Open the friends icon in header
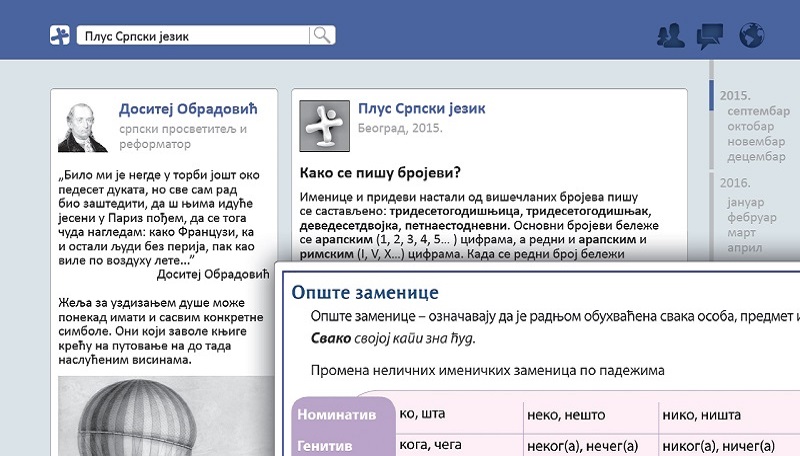Viewport: 800px width, 456px height. pos(670,36)
